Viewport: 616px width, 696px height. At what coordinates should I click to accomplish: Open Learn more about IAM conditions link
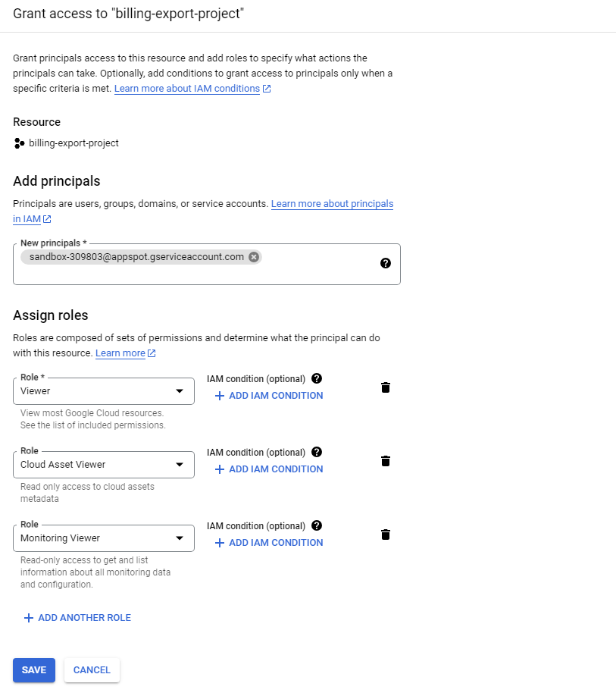187,89
